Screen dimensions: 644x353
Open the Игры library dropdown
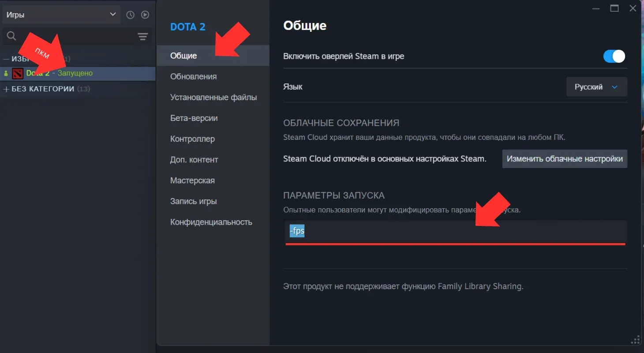[x=61, y=15]
